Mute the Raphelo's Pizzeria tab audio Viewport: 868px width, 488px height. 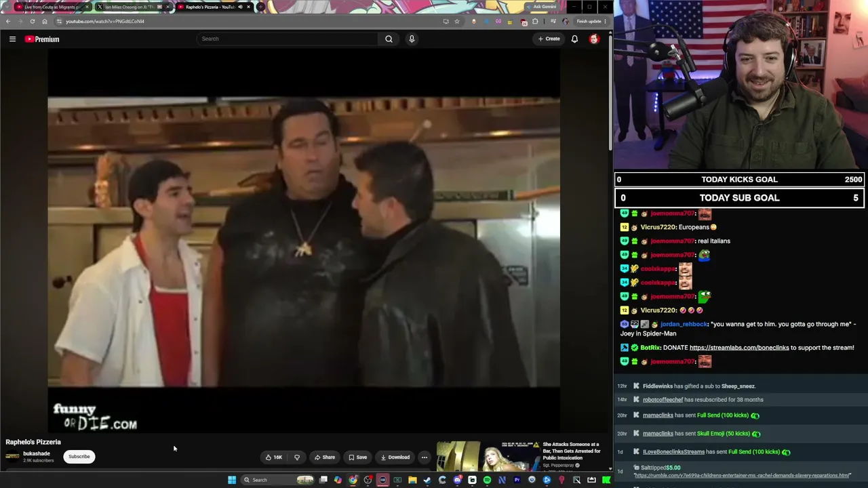[240, 7]
